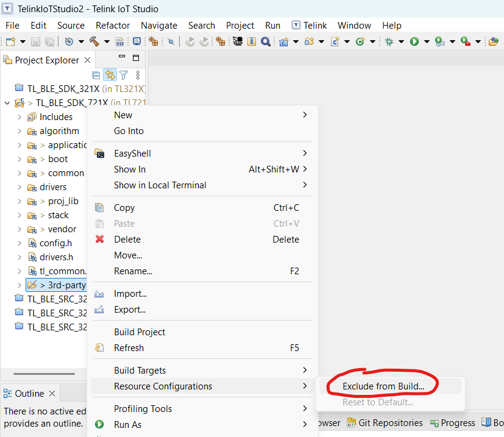
Task: Expand the drivers folder tree node
Action: [x=20, y=187]
